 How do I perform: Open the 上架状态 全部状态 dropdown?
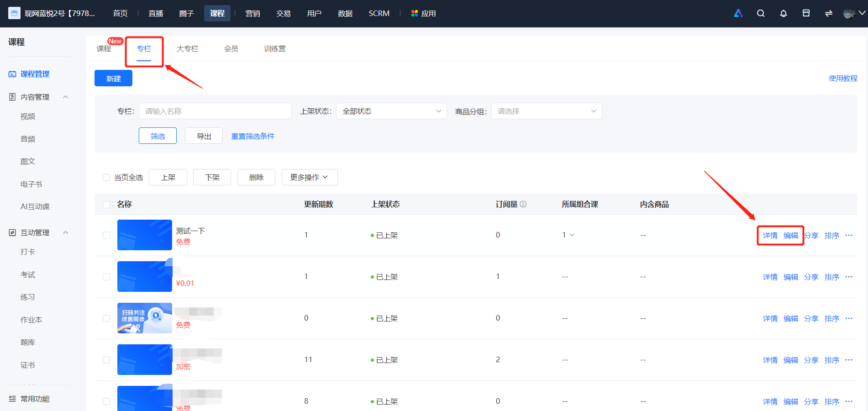tap(391, 111)
